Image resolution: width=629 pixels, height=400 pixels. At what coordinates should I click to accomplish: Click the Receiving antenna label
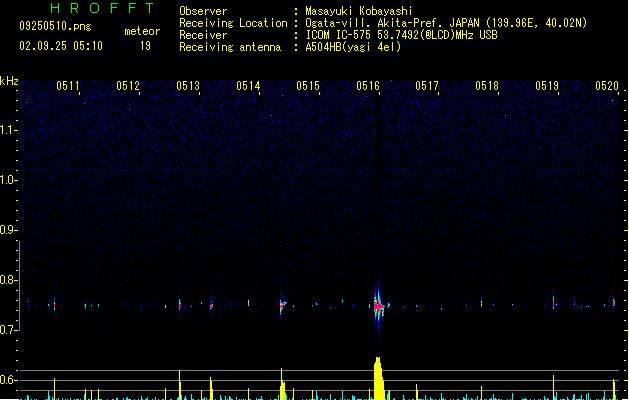230,47
